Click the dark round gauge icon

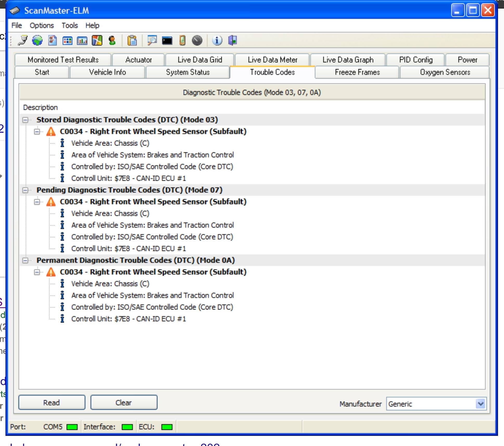[x=197, y=40]
